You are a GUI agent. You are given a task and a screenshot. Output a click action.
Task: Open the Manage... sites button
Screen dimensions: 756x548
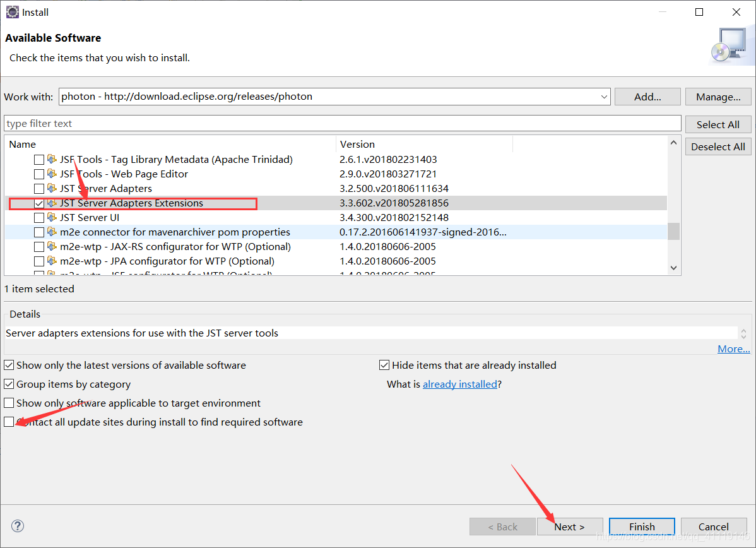718,97
